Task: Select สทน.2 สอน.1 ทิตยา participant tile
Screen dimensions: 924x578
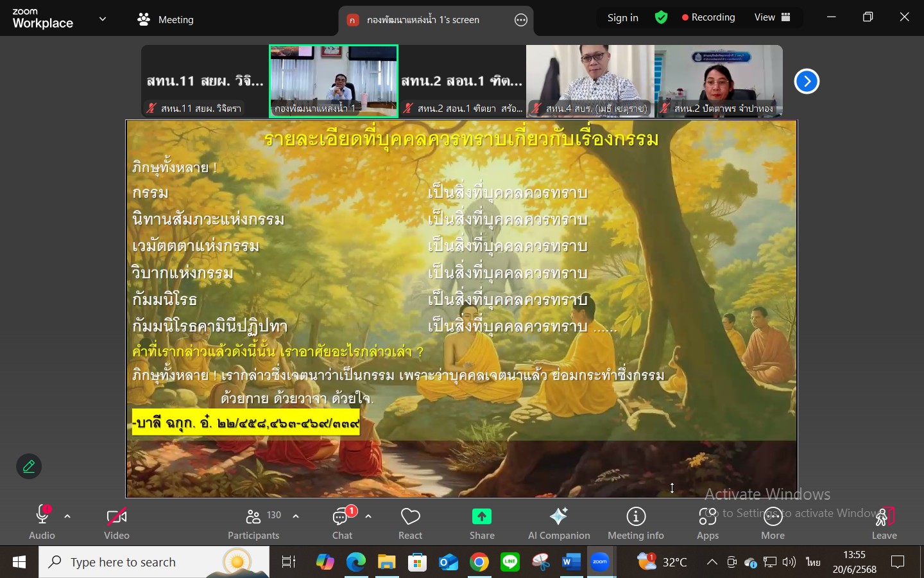Action: click(462, 82)
